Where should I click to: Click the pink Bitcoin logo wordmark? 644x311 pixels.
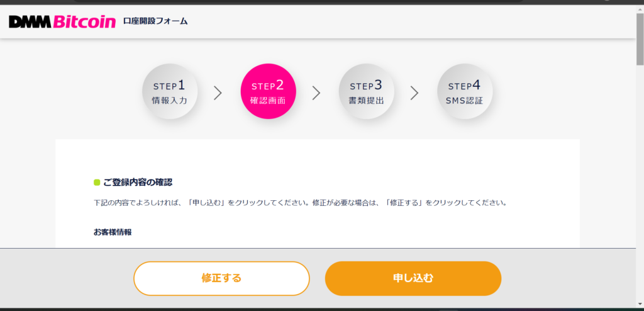click(84, 22)
